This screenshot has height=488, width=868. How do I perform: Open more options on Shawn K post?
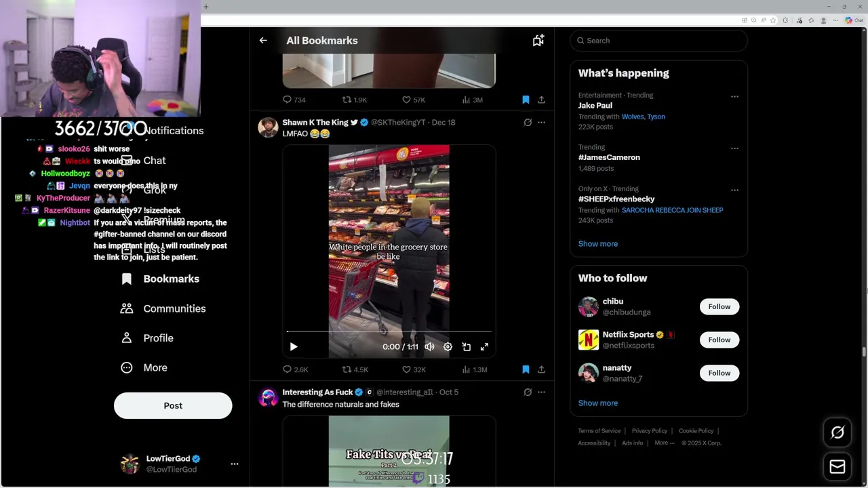tap(541, 123)
